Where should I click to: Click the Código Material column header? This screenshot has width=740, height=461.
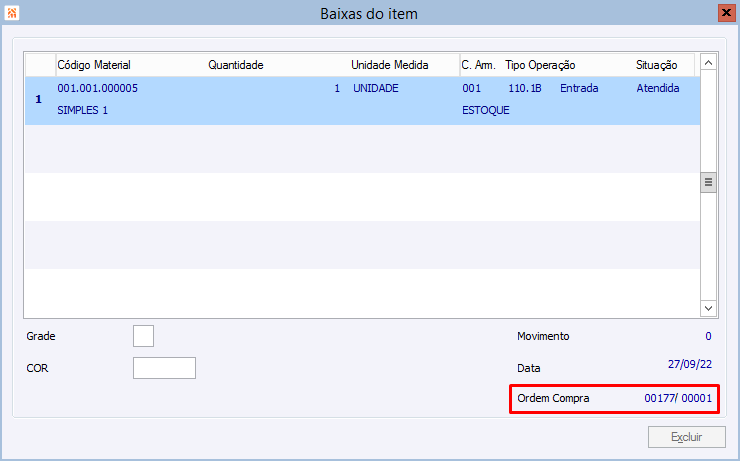click(x=94, y=65)
